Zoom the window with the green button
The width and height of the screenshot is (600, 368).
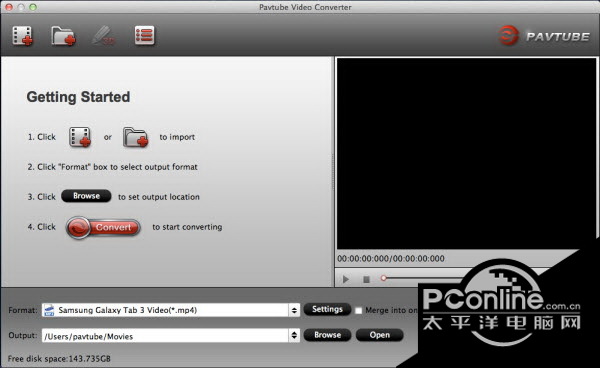(x=33, y=7)
